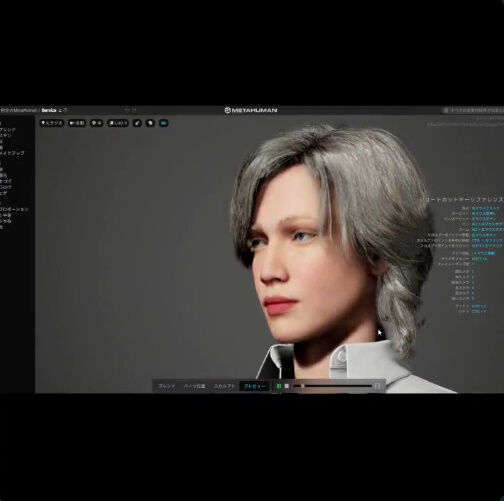
Task: Click the edit-name pencil icon beside the character name
Action: coord(60,110)
